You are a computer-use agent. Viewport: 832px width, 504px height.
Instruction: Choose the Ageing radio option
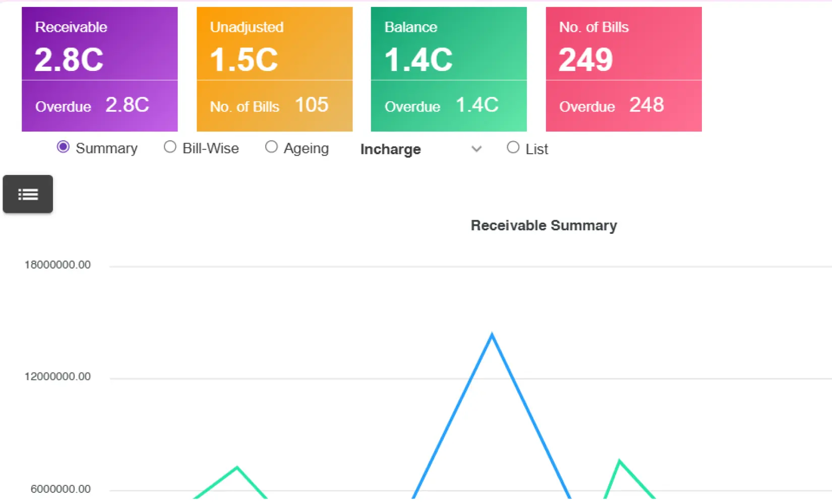point(271,147)
